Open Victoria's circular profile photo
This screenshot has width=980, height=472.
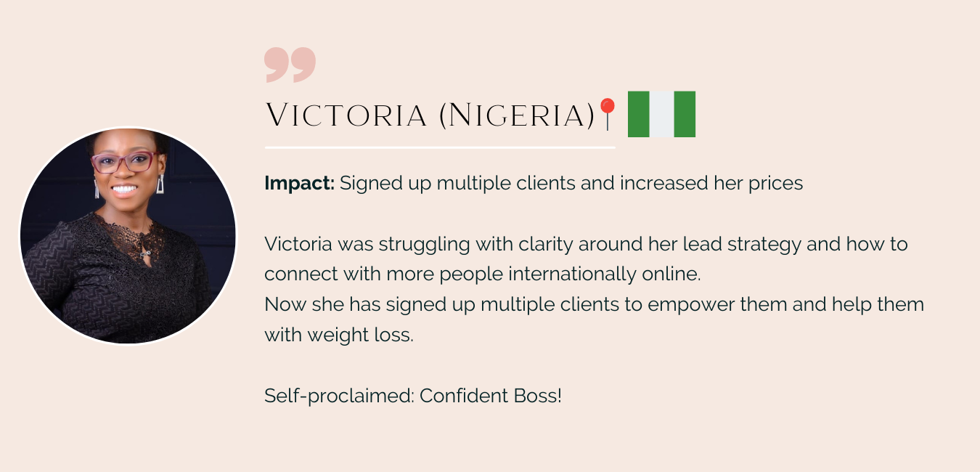(x=128, y=236)
